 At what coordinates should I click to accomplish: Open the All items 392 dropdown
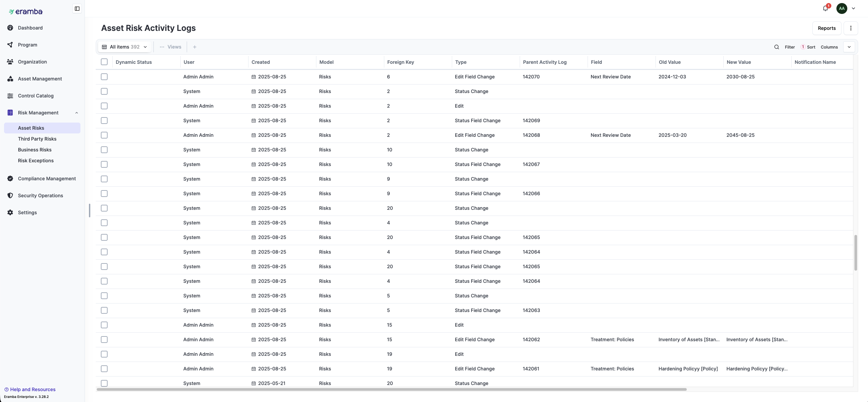(x=125, y=47)
